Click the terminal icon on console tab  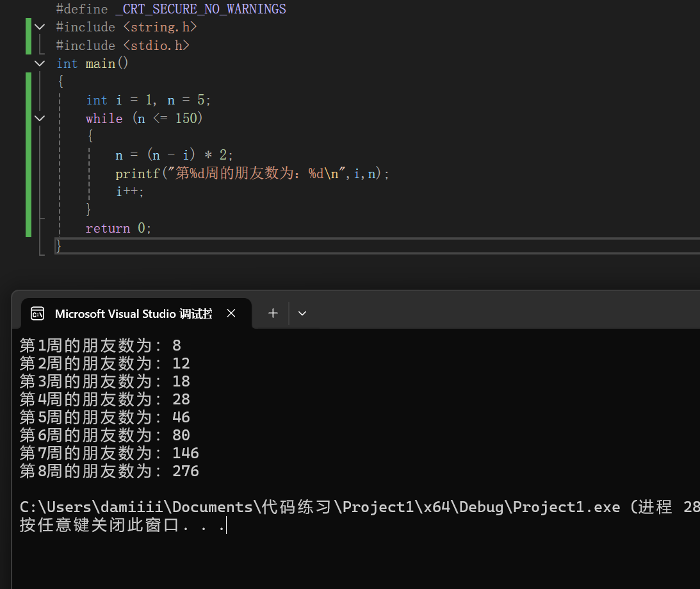38,313
